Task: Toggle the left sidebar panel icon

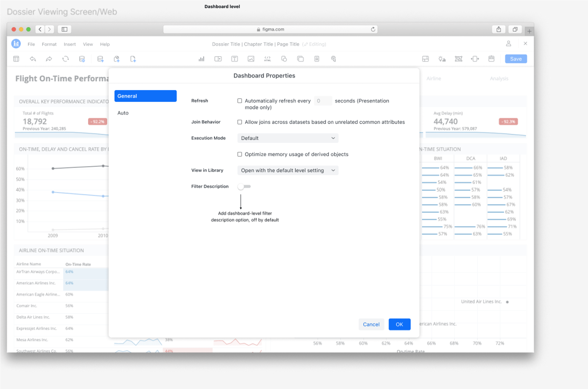Action: coord(16,59)
